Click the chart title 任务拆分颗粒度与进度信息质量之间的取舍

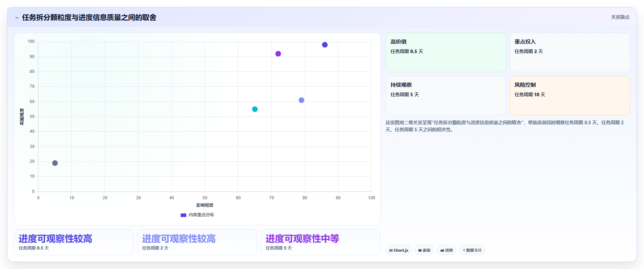(x=89, y=17)
